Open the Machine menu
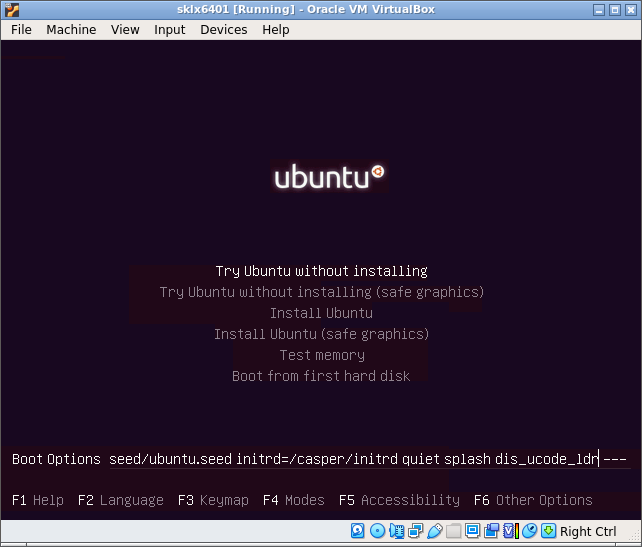The height and width of the screenshot is (547, 642). (71, 30)
